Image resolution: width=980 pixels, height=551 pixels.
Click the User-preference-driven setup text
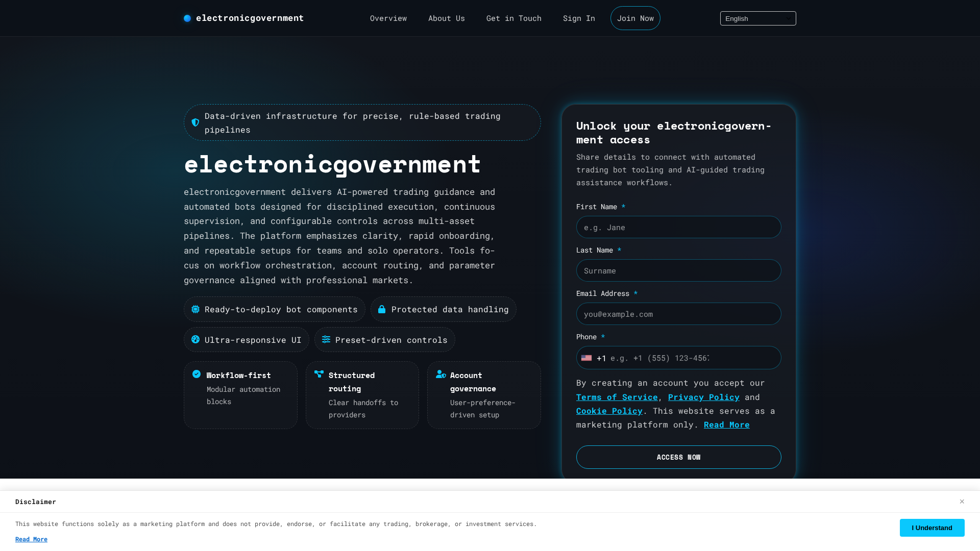(x=483, y=409)
